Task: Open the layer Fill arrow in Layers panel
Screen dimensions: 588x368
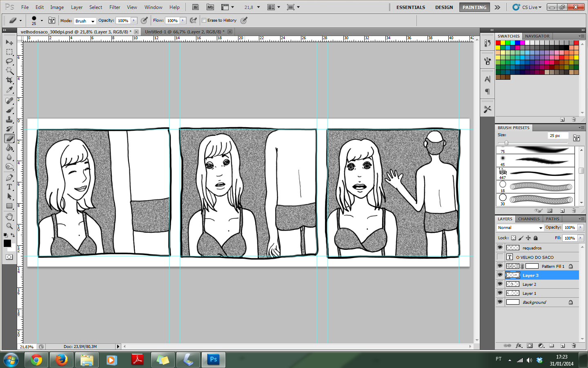Action: [580, 238]
